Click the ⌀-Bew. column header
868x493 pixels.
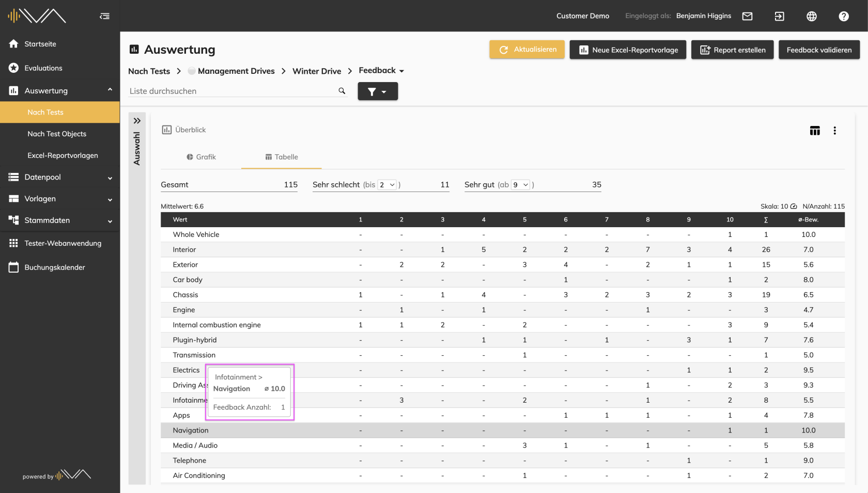pyautogui.click(x=808, y=219)
